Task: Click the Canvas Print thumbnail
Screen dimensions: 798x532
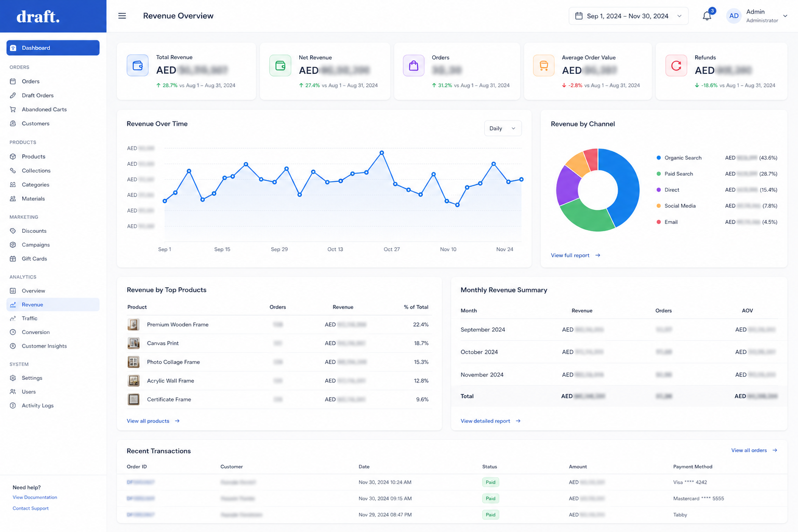Action: [134, 343]
